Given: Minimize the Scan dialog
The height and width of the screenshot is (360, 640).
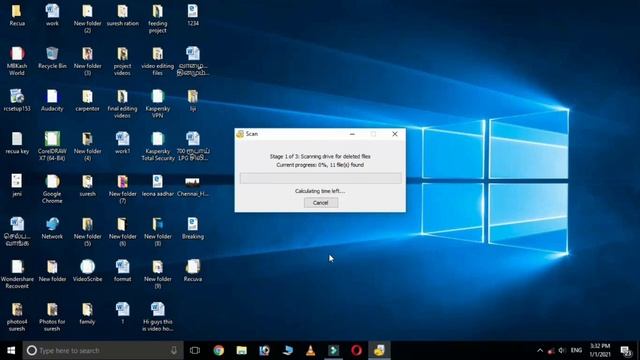Looking at the screenshot, I should point(352,134).
